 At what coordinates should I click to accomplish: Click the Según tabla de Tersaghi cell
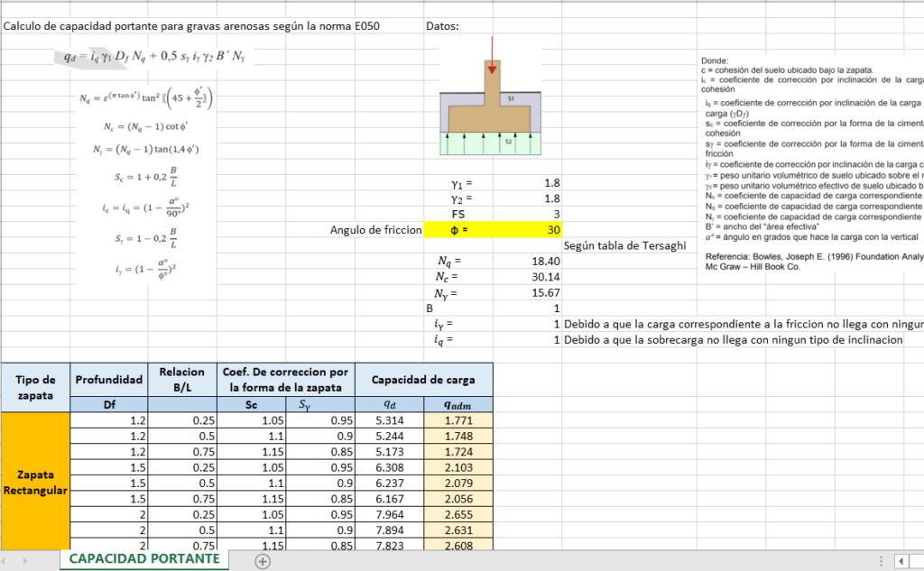coord(624,245)
